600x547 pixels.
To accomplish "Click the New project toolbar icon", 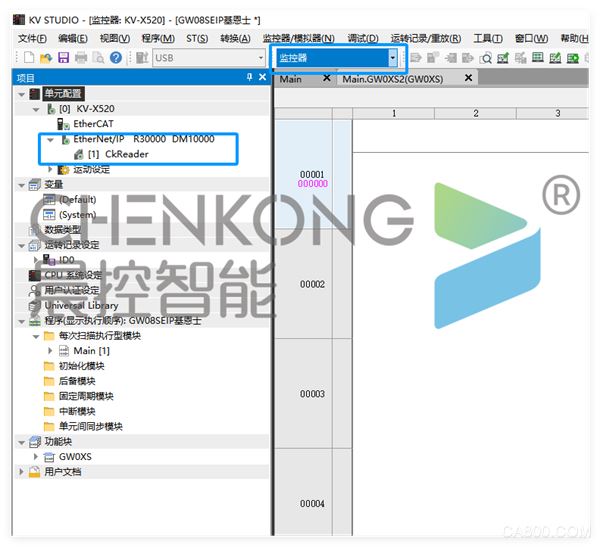I will coord(28,58).
